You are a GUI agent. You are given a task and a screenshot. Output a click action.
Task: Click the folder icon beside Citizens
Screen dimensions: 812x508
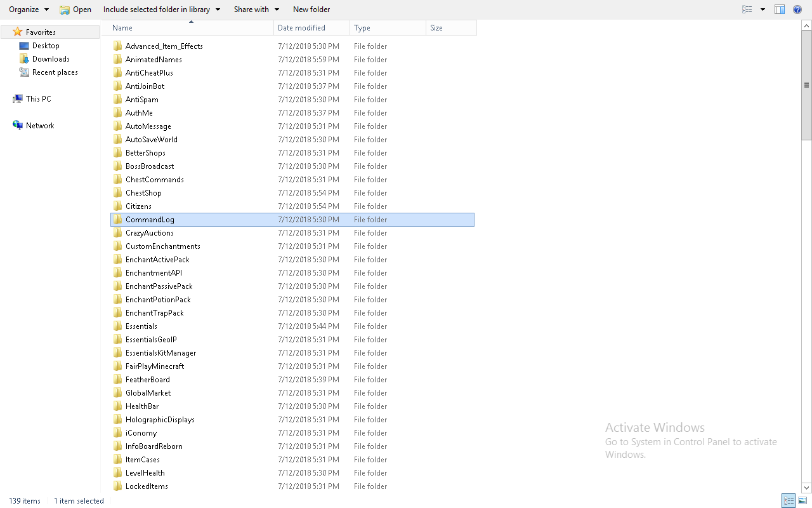pos(117,206)
